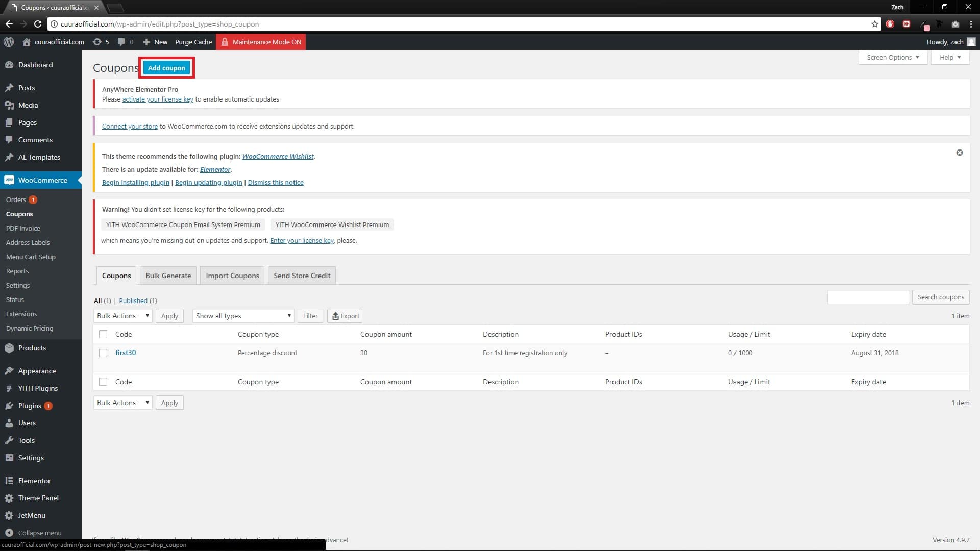Tick the select-all checkbox in table footer
980x551 pixels.
pos(103,382)
